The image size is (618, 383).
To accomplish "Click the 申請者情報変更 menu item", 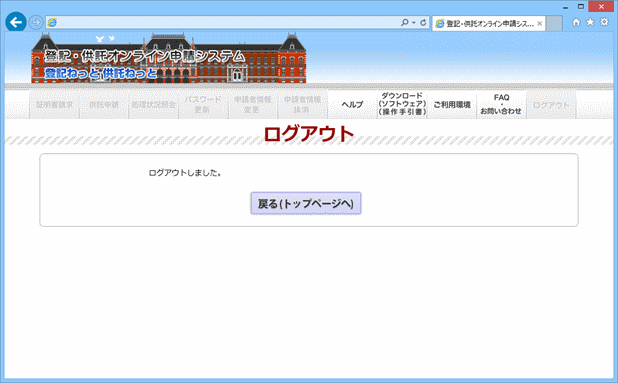I will click(253, 105).
